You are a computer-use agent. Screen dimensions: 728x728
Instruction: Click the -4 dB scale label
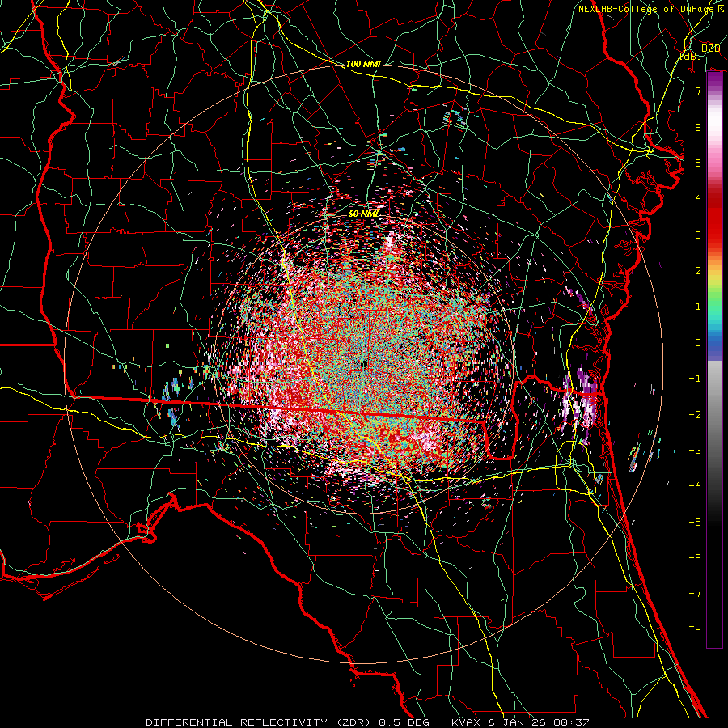695,486
